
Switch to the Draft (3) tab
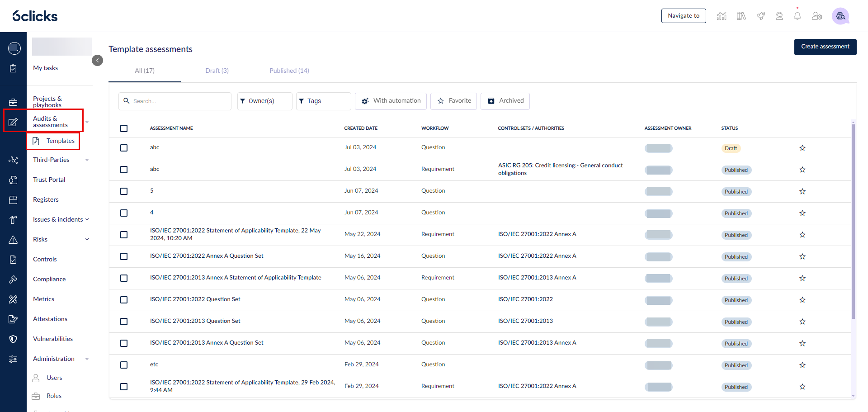217,71
